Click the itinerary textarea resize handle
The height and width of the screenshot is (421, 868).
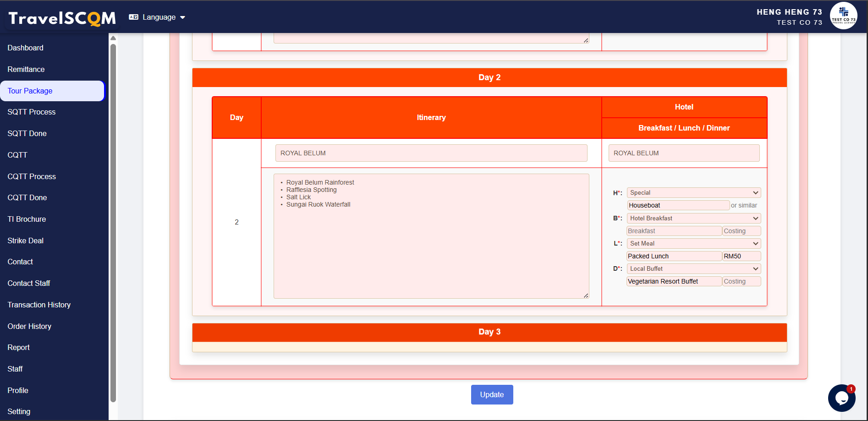coord(586,295)
